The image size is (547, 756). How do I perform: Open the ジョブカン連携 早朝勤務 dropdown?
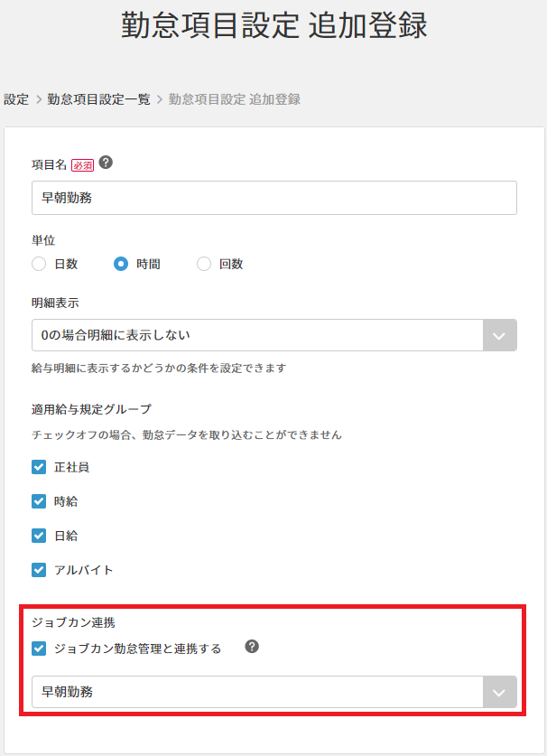(x=273, y=692)
